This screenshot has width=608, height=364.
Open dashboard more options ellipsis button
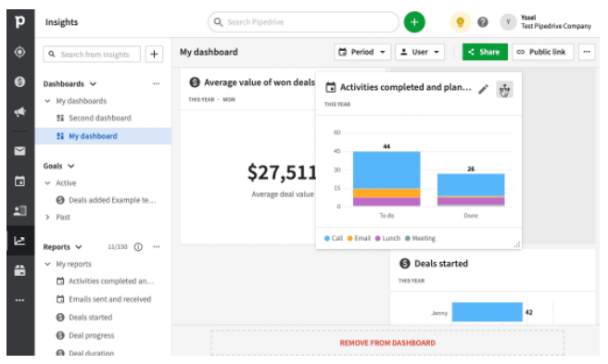(x=587, y=52)
